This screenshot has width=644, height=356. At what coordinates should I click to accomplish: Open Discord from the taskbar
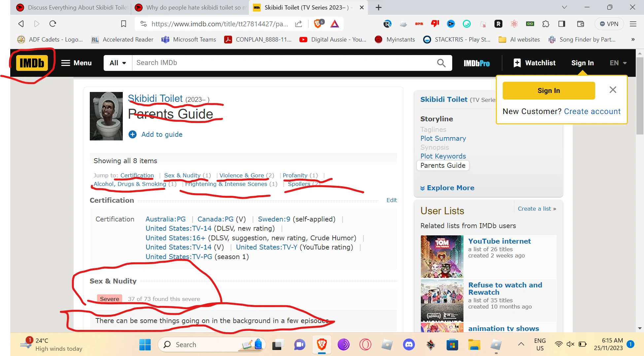[x=409, y=344]
